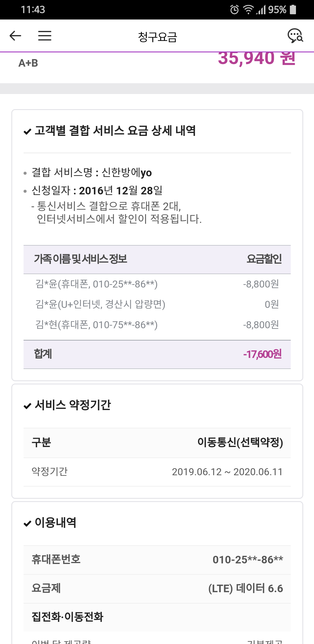Select the 김*현 휴대폰 010-75 row
The height and width of the screenshot is (644, 314).
157,325
